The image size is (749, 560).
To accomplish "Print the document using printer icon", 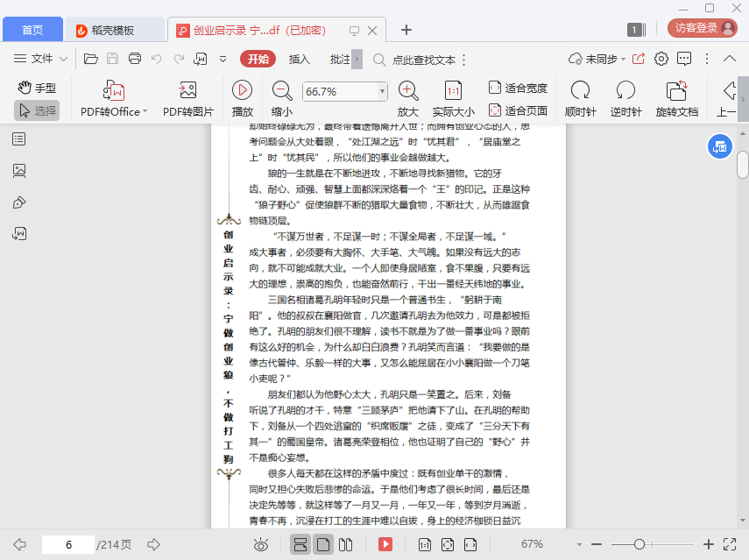I will 135,59.
